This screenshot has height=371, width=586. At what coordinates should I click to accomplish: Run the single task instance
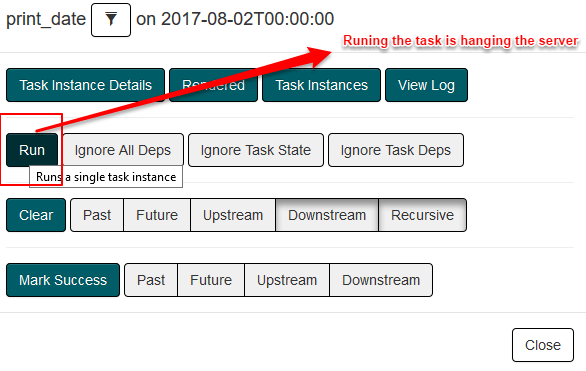(x=32, y=150)
